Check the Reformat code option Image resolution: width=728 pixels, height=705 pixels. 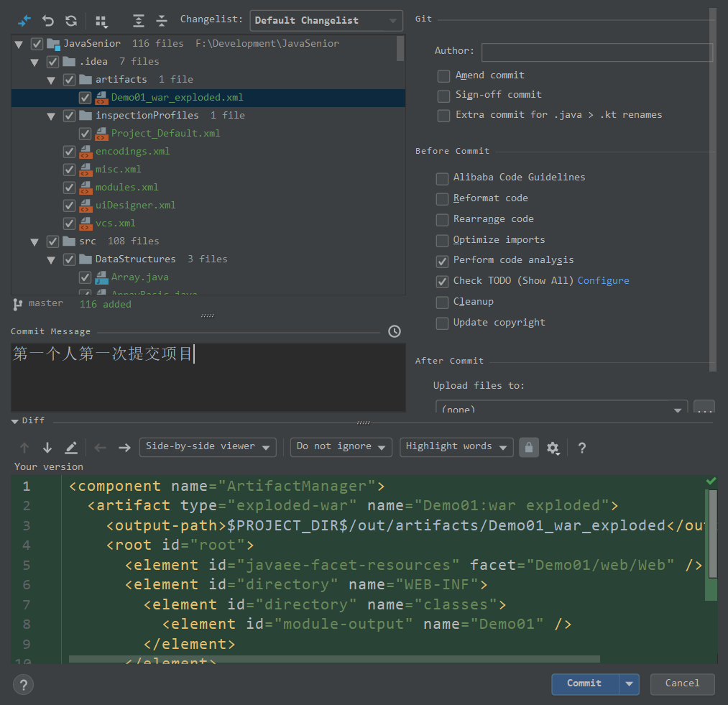pyautogui.click(x=443, y=198)
